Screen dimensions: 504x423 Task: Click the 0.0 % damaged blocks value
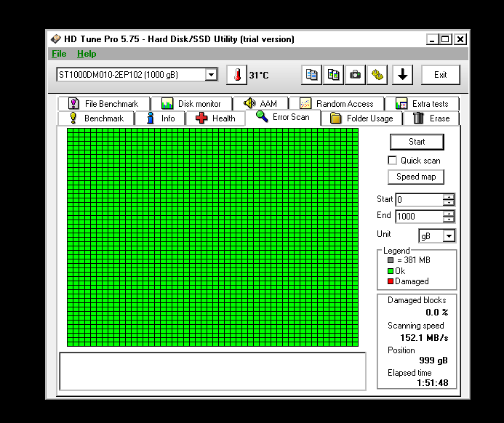pos(437,313)
